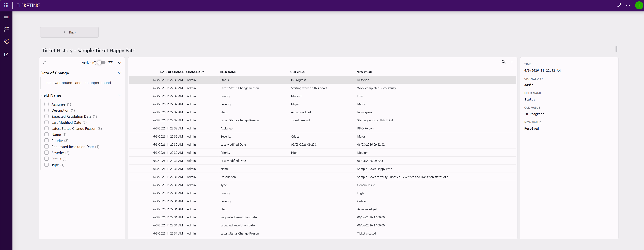Select Assignee row with P&O Person

click(x=322, y=128)
